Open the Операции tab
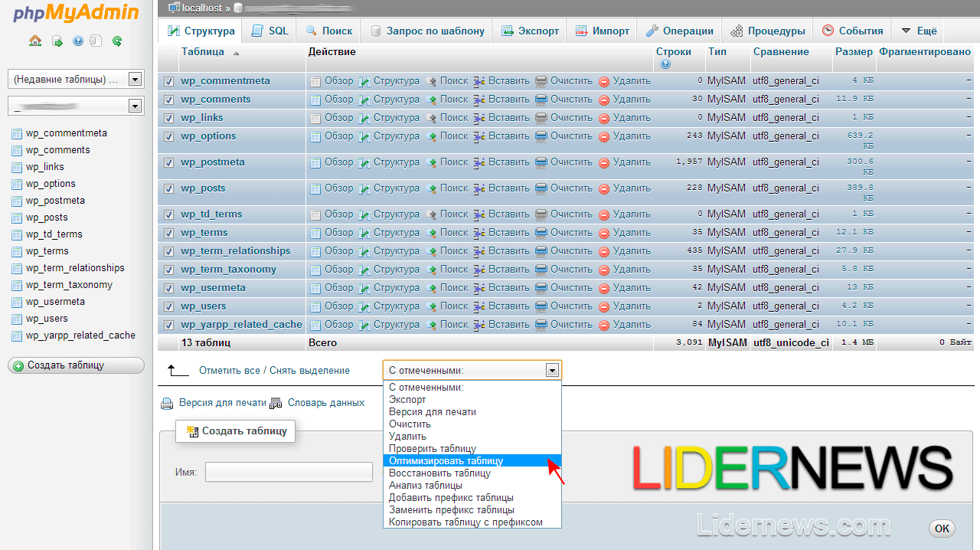The height and width of the screenshot is (550, 980). (679, 31)
